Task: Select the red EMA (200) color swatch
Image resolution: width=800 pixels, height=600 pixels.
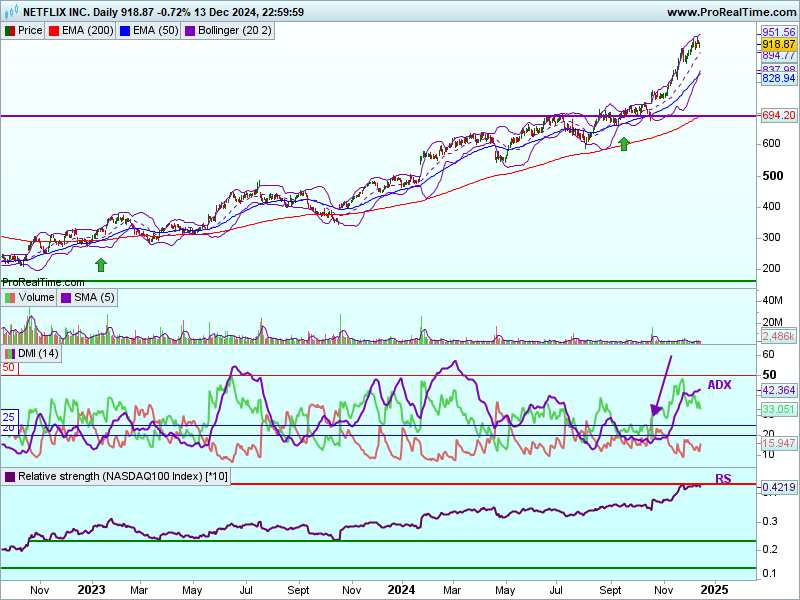Action: click(54, 31)
